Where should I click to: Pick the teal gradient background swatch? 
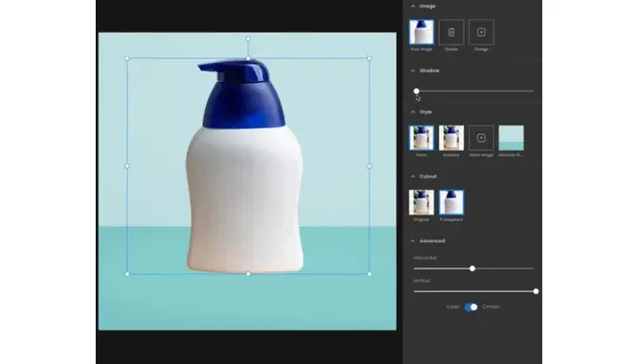(511, 138)
